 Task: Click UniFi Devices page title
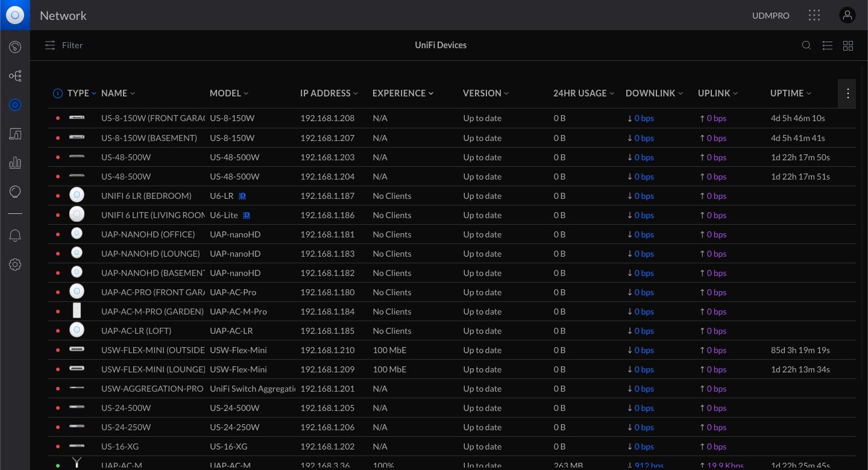(x=441, y=45)
